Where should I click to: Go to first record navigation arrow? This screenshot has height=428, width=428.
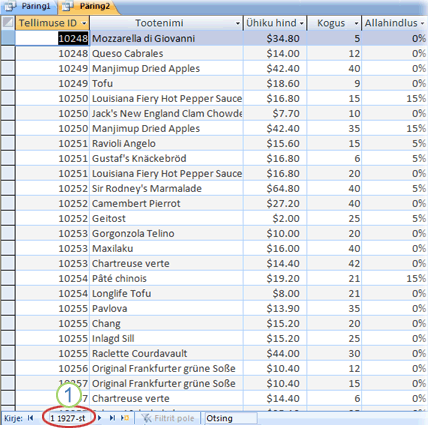(30, 418)
